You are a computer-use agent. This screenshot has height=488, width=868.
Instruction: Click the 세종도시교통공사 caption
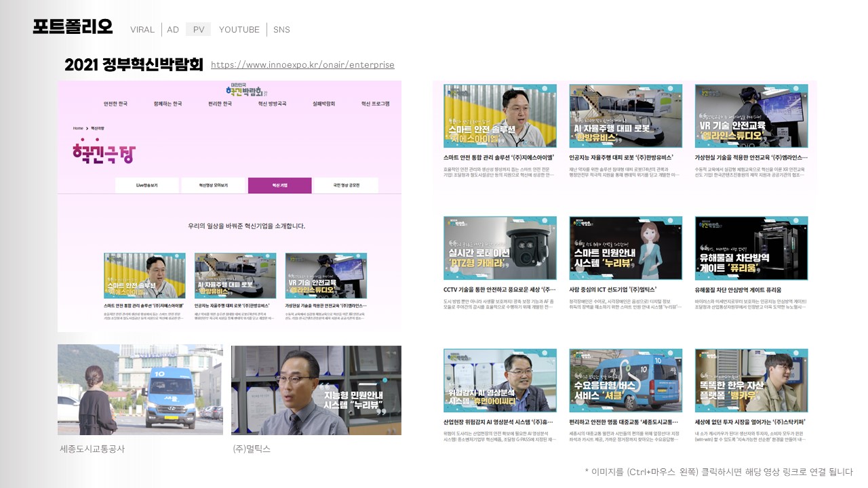click(92, 449)
